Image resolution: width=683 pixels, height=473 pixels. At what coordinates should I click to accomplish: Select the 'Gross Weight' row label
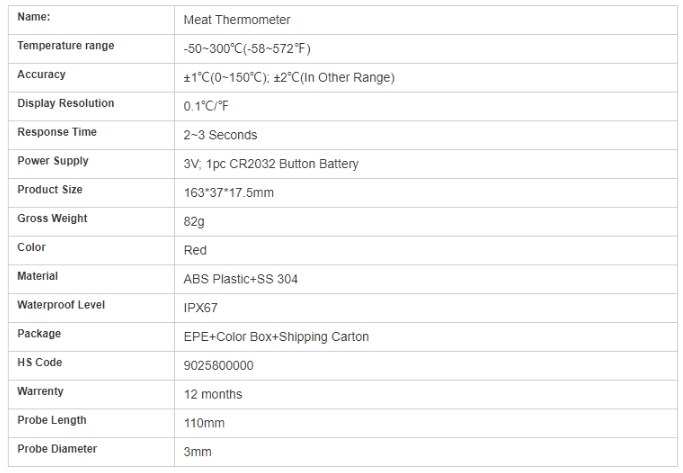[x=52, y=219]
